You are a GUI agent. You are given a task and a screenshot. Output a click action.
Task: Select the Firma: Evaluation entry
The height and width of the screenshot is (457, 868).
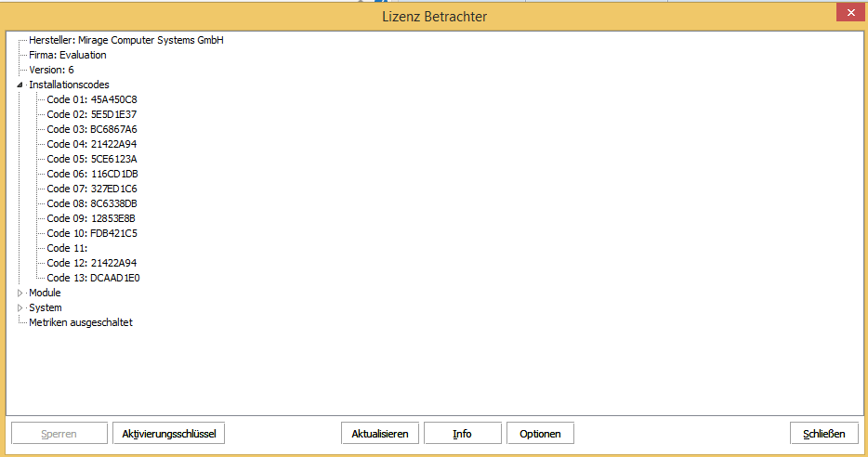(x=67, y=55)
